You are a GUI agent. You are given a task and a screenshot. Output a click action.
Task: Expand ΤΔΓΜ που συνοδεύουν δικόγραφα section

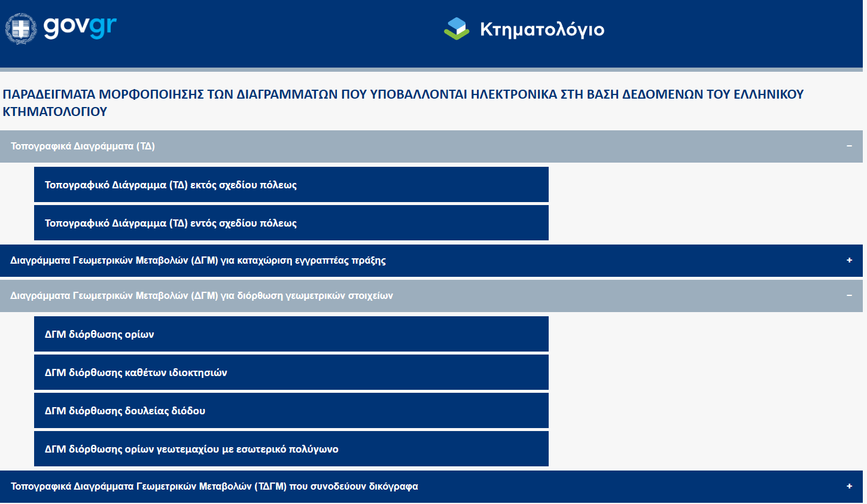[214, 487]
